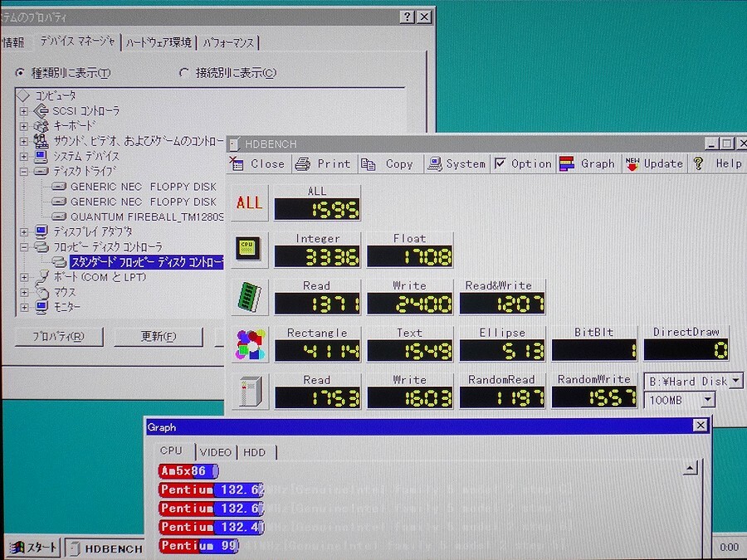Click the question mark Help icon

[698, 163]
